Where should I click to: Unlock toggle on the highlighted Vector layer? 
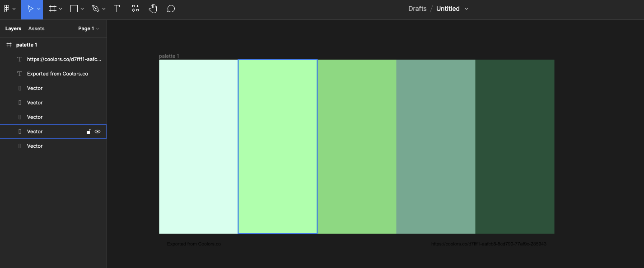point(89,132)
